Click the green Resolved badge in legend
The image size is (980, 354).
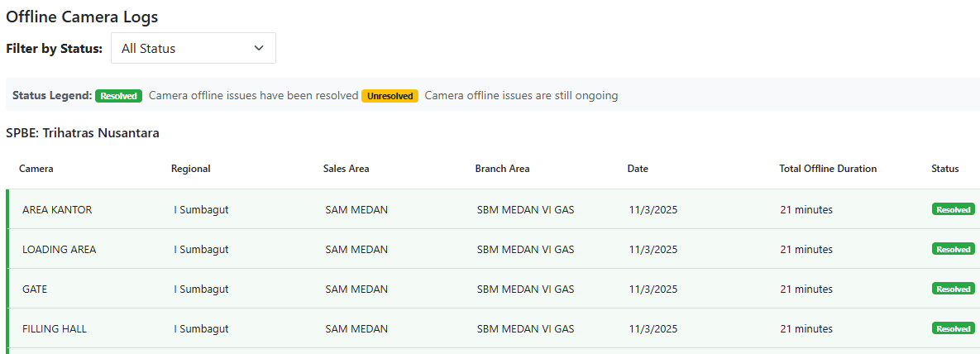(119, 96)
